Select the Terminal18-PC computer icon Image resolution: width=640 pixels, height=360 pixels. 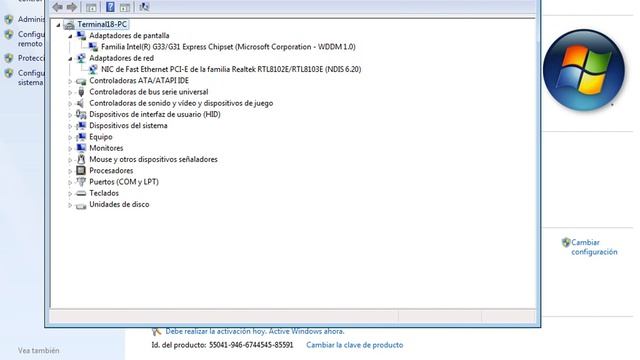click(x=69, y=24)
